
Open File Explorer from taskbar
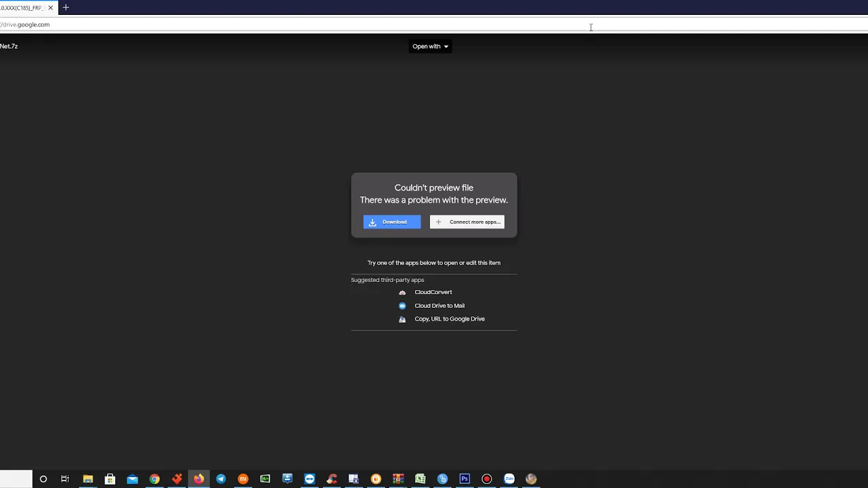87,479
